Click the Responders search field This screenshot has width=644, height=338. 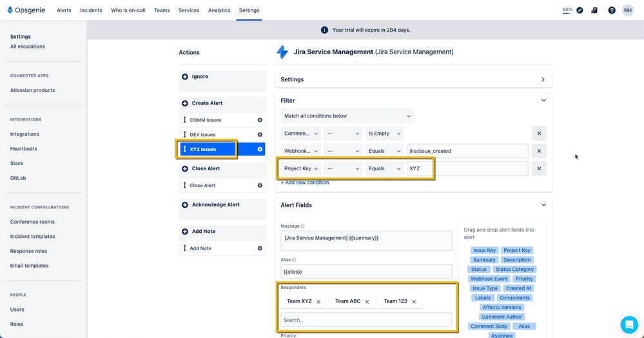pyautogui.click(x=366, y=320)
